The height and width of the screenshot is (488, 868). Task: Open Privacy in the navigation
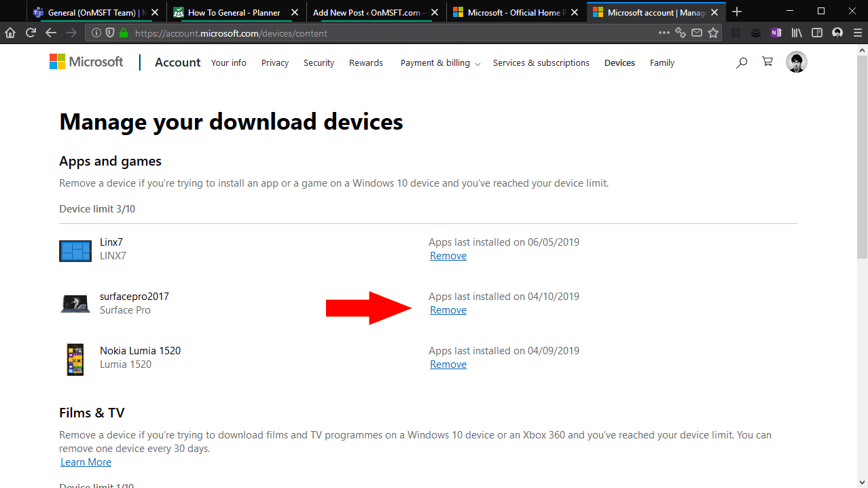(x=275, y=62)
